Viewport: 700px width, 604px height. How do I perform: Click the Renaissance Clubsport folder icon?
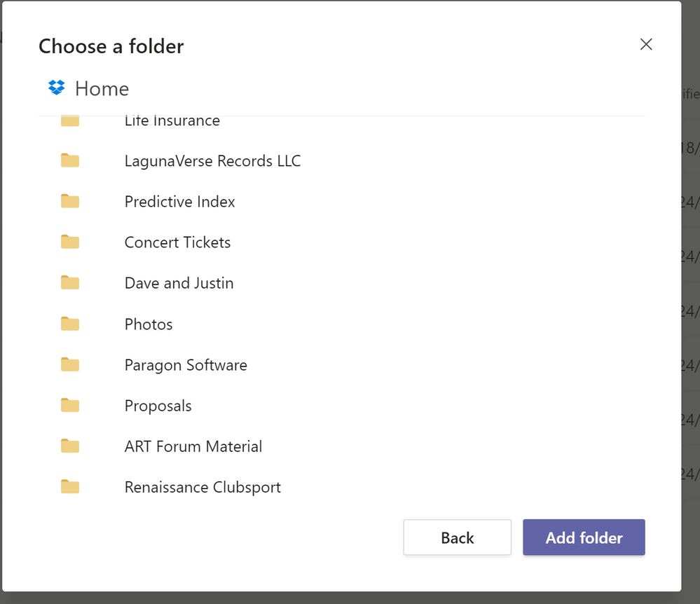[x=70, y=486]
